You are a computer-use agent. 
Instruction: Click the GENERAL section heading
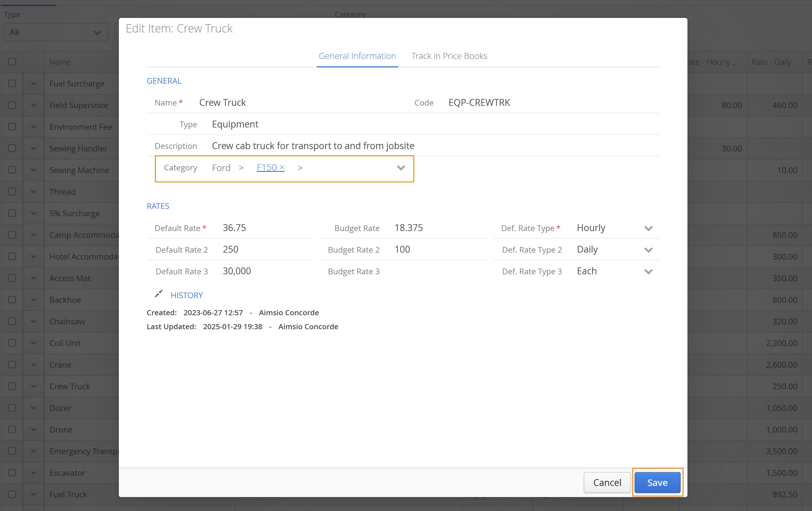pos(164,81)
